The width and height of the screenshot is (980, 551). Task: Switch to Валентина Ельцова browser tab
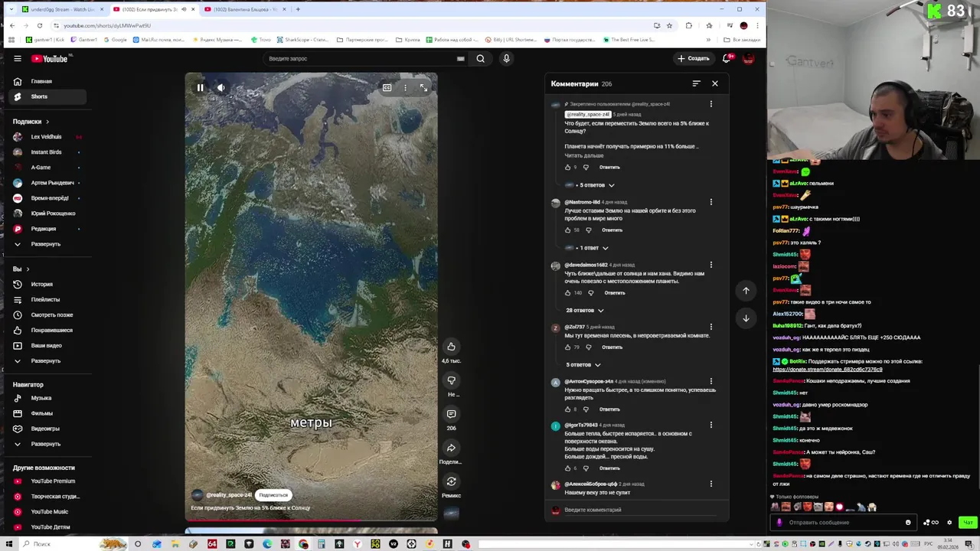(x=245, y=9)
